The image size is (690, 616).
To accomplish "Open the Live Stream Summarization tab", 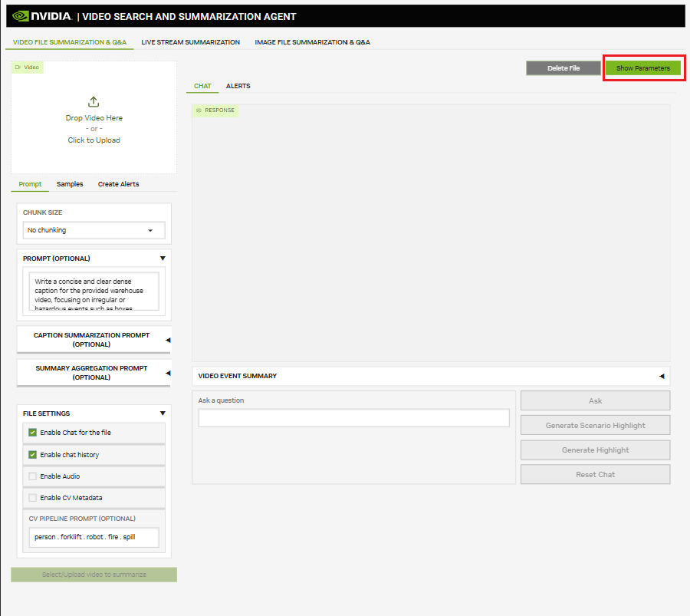I will pos(190,42).
